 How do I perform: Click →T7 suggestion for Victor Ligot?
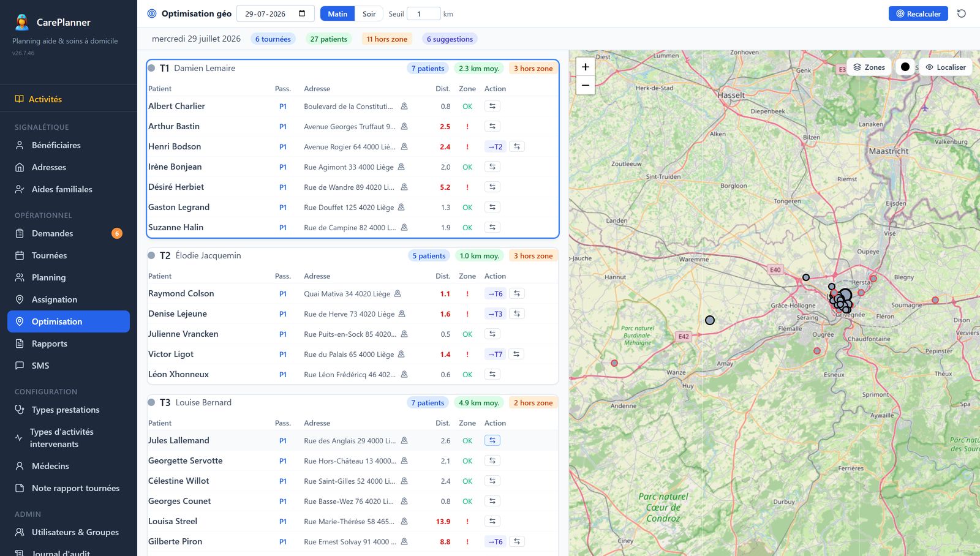coord(495,354)
